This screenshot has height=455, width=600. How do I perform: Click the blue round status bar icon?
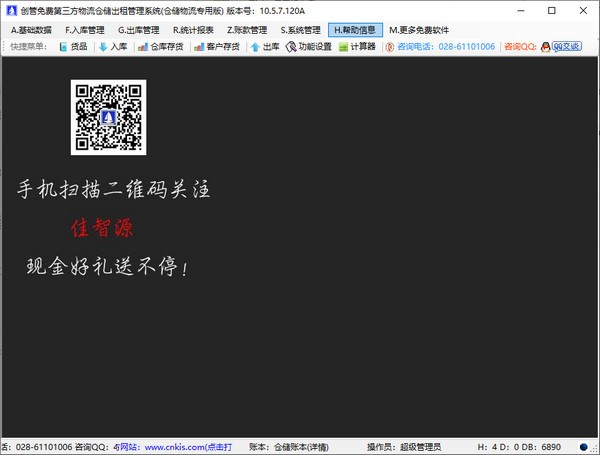[584, 447]
